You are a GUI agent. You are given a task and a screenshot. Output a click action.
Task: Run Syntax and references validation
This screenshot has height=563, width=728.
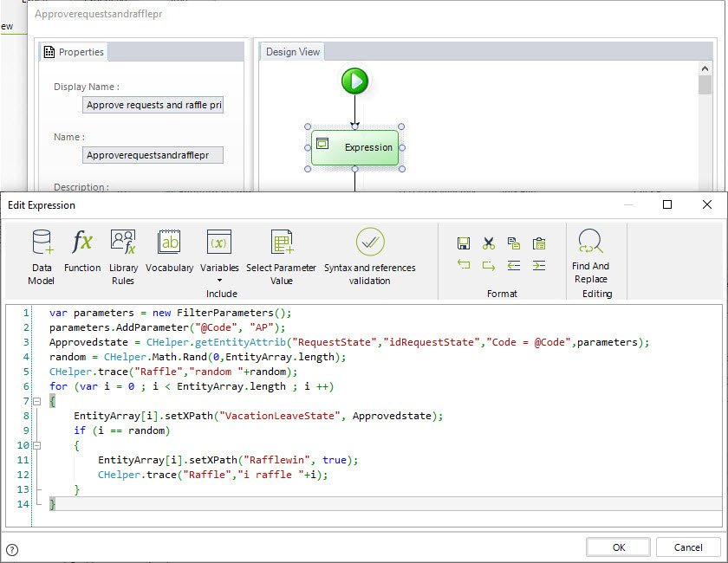[x=369, y=257]
